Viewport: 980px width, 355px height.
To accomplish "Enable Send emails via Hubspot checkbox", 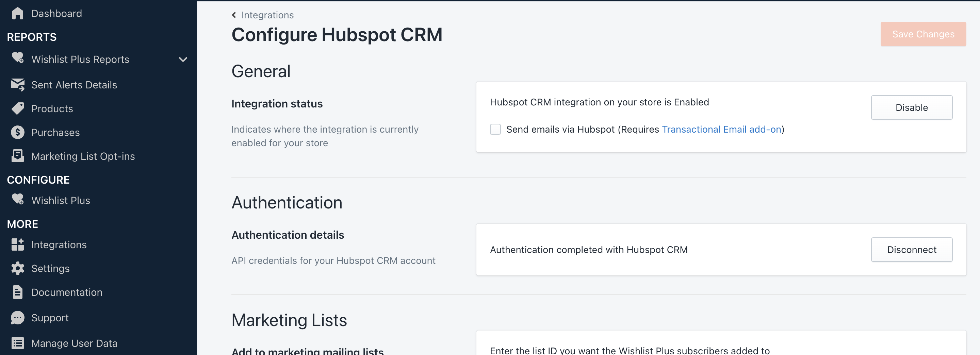I will pyautogui.click(x=495, y=129).
